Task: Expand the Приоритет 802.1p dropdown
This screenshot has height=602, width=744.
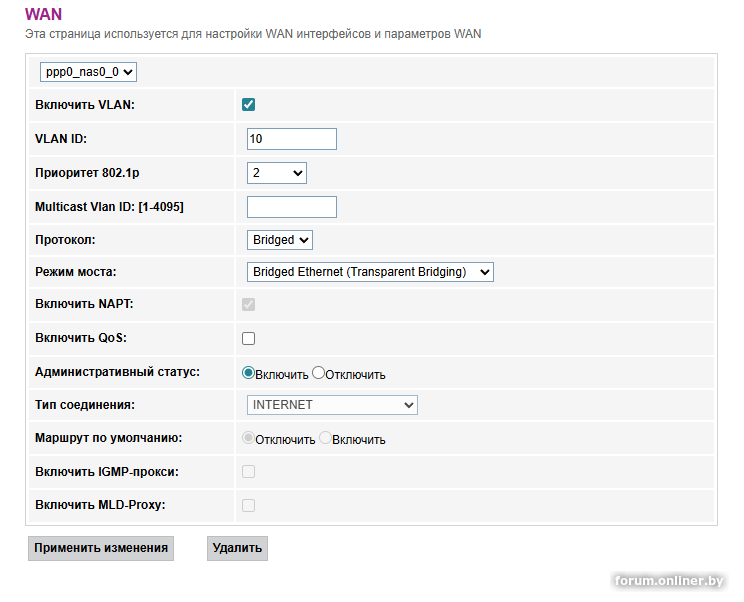Action: click(277, 173)
